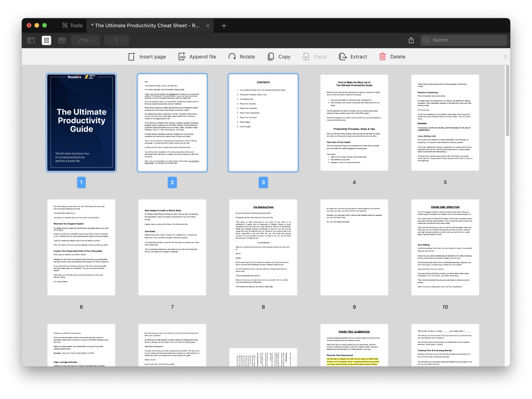Click page number label 4
Screen dimensions: 532x399
tap(354, 182)
